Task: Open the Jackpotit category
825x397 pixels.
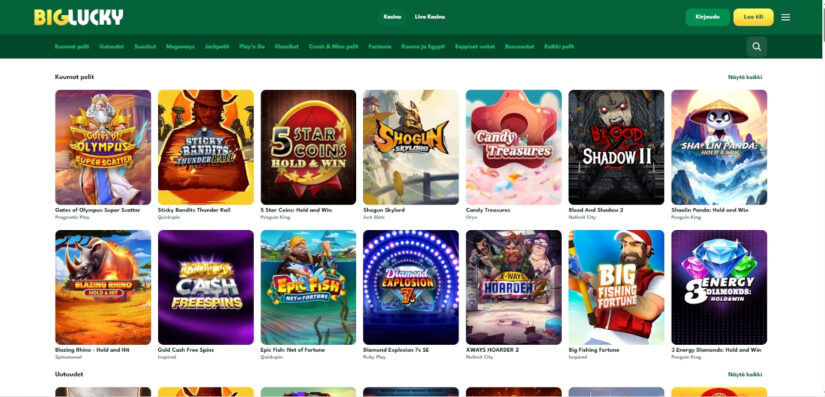Action: [x=217, y=46]
